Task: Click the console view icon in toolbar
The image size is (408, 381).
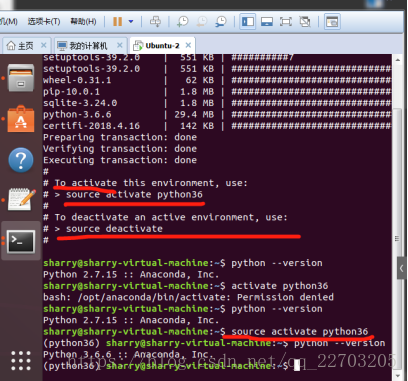Action: click(x=332, y=22)
